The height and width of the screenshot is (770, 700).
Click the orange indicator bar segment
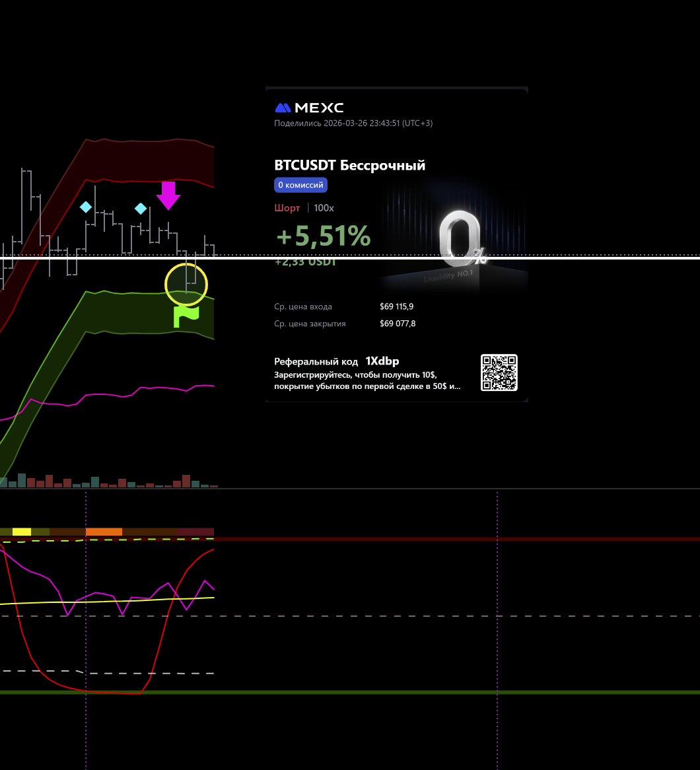104,532
